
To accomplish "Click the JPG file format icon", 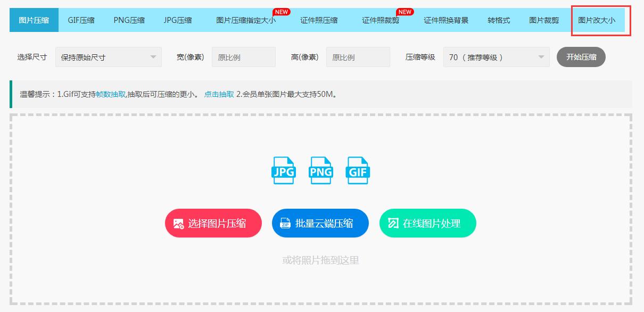I will click(x=283, y=170).
